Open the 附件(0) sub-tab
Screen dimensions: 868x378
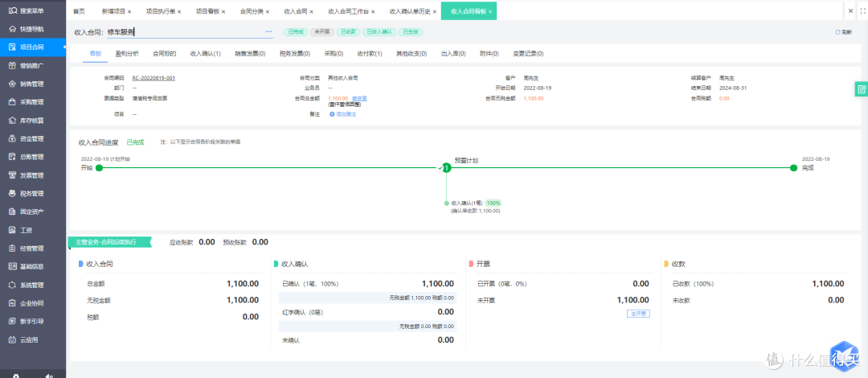point(489,54)
